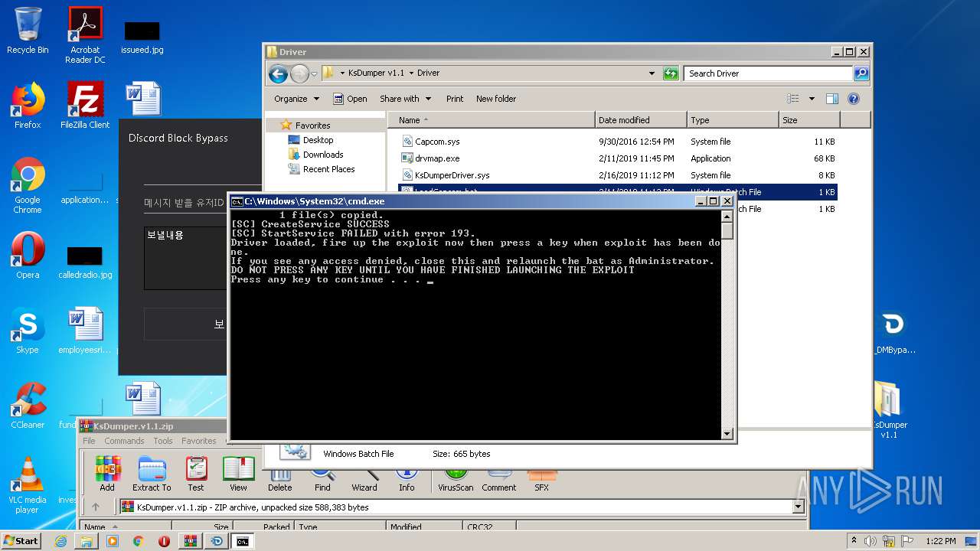Click cmd window scrollbar up arrow
This screenshot has height=551, width=980.
click(x=727, y=217)
